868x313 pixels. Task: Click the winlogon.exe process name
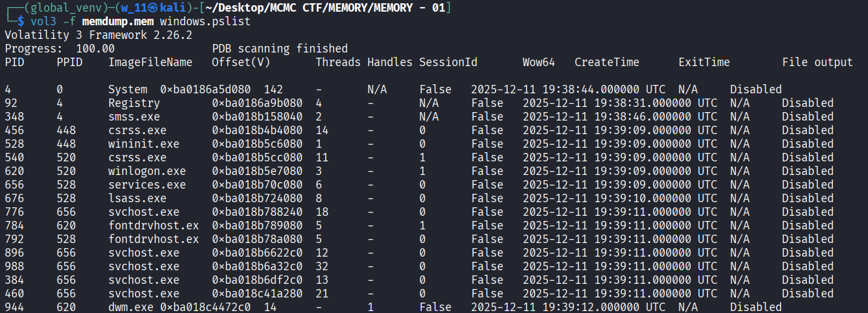tap(147, 171)
